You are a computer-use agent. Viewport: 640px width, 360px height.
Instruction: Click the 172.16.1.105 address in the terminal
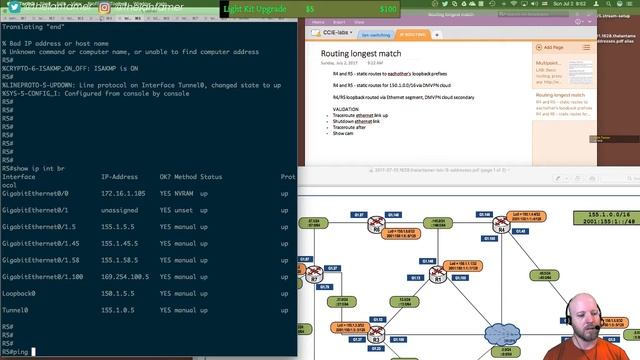(123, 194)
